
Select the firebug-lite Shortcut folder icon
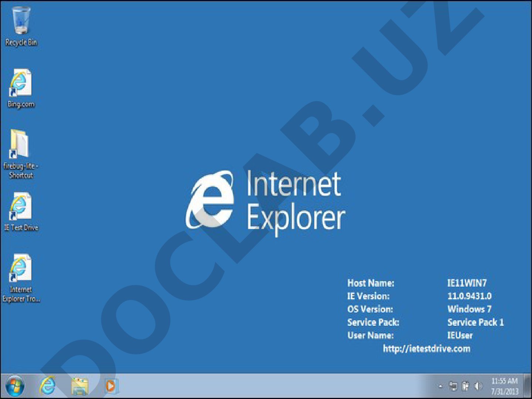pos(20,144)
